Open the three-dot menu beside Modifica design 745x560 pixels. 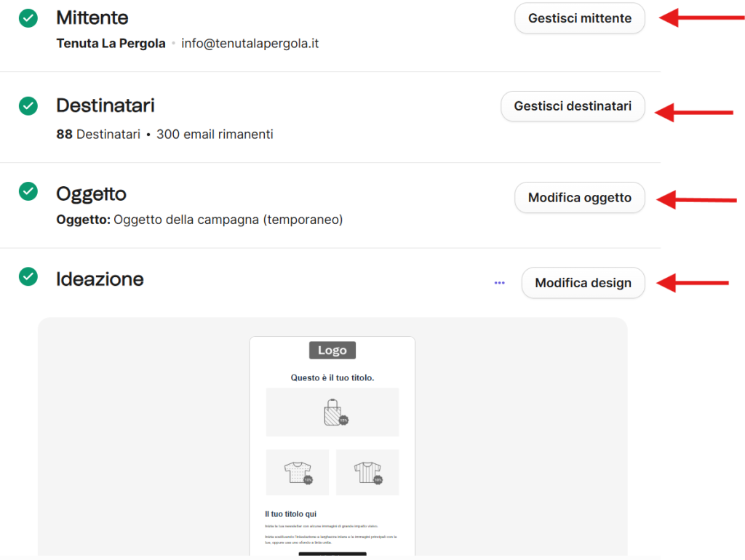click(499, 283)
